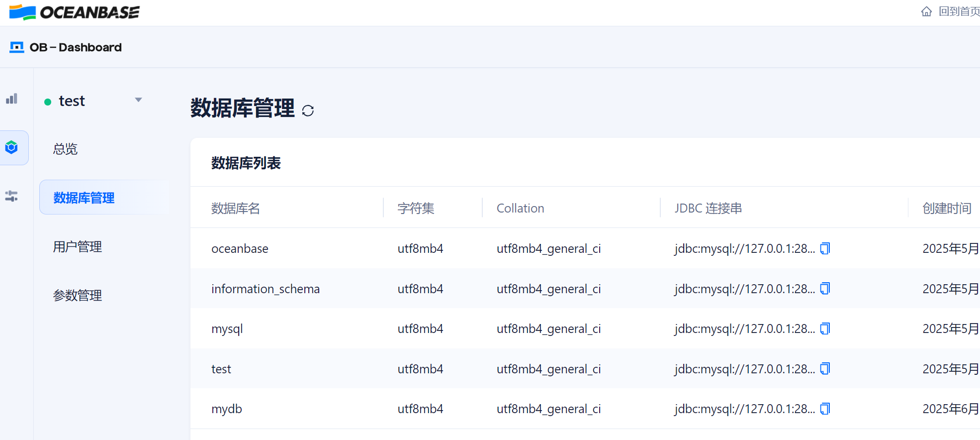Copy JDBC string for oceanbase database
The height and width of the screenshot is (440, 980).
point(825,248)
